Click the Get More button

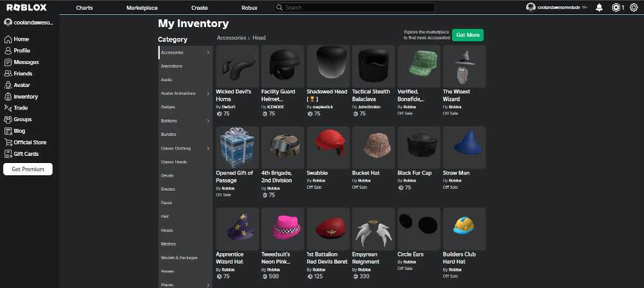pyautogui.click(x=468, y=35)
